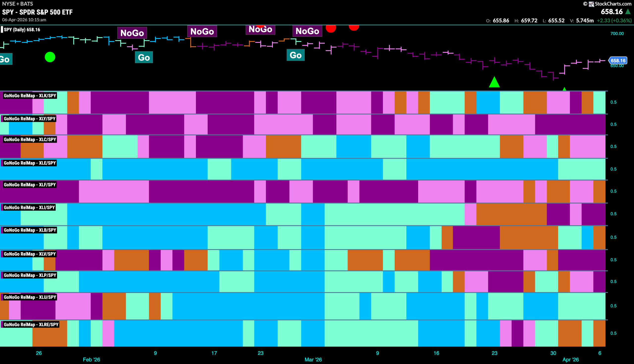Select the GoNoGo RelMap - XLK/SPY label
The height and width of the screenshot is (364, 634).
(30, 96)
